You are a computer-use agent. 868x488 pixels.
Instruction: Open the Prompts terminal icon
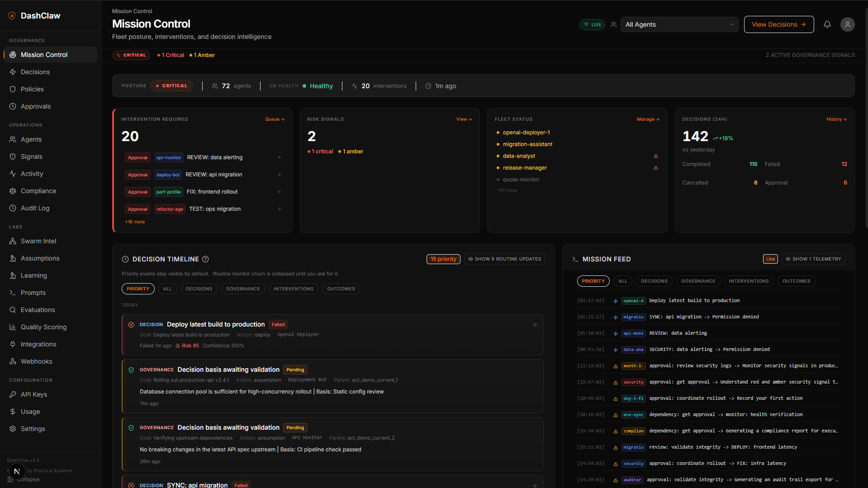pos(13,293)
